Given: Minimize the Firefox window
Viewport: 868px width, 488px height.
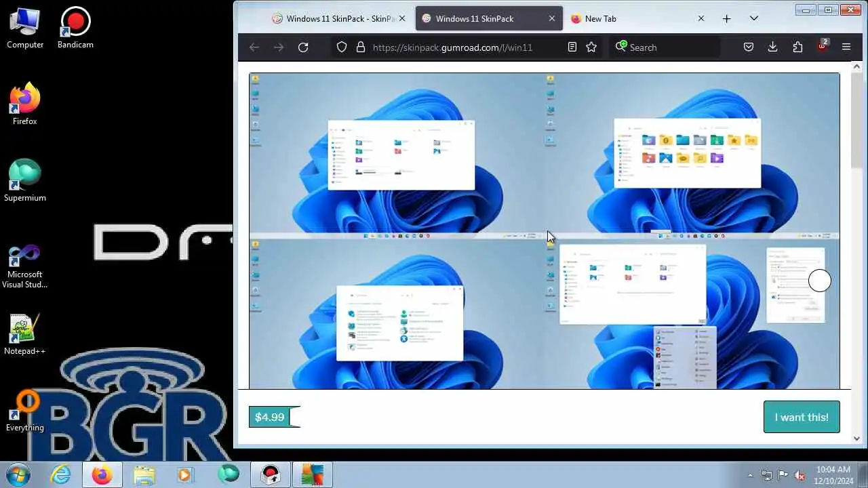Looking at the screenshot, I should [x=806, y=9].
